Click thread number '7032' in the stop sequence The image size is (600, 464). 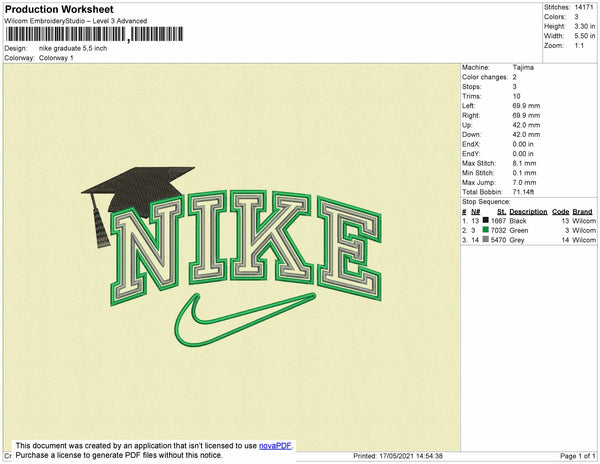(498, 230)
